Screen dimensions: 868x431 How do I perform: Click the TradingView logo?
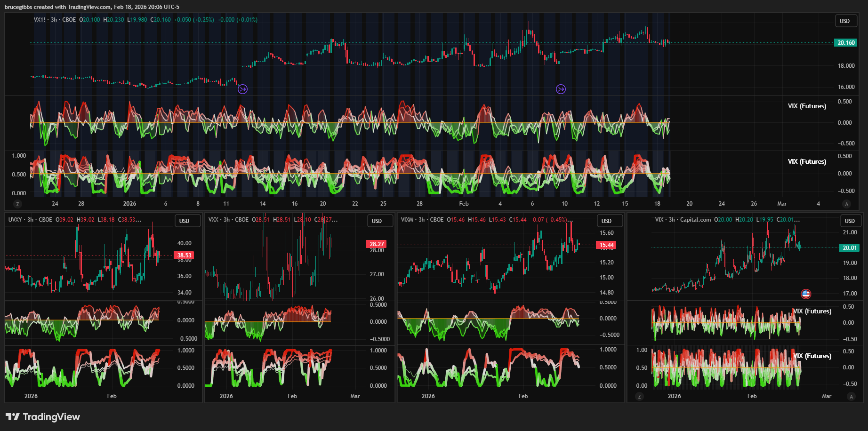(x=43, y=417)
